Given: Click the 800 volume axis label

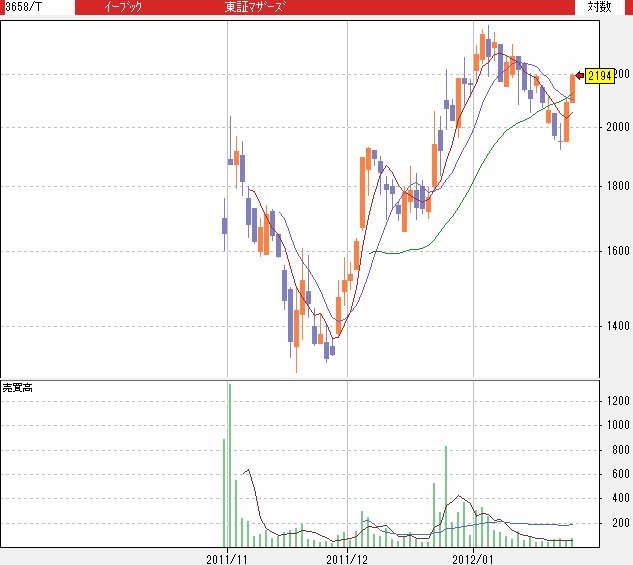Looking at the screenshot, I should pyautogui.click(x=621, y=450).
